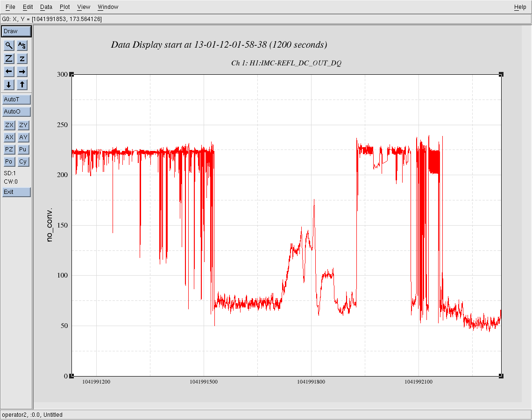Click y-axis tick label 100
The height and width of the screenshot is (420, 532).
[63, 275]
